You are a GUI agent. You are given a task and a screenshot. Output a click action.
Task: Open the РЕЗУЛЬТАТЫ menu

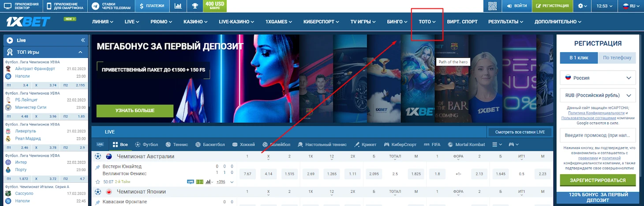506,22
